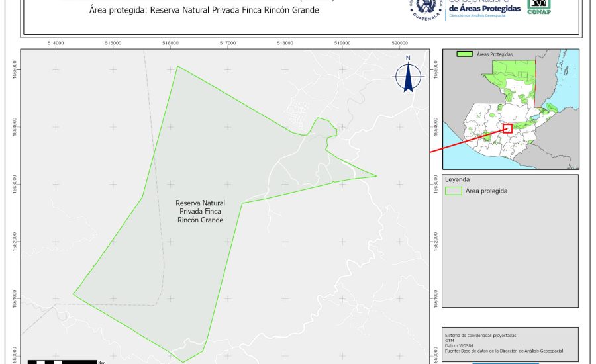Click 'de Áreas Protegidas' header text

(x=484, y=7)
